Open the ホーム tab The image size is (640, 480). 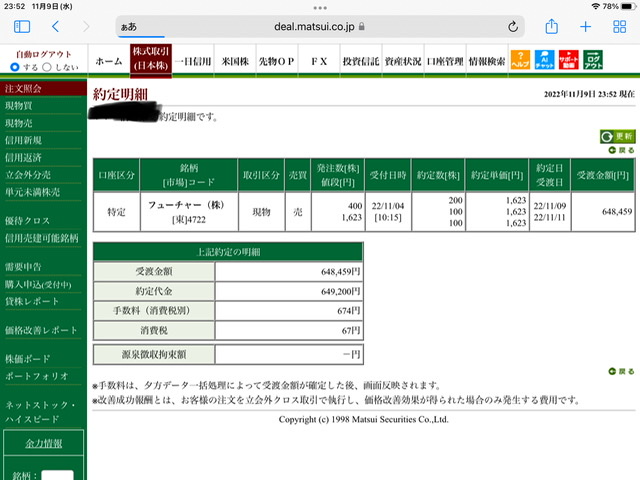pos(109,61)
